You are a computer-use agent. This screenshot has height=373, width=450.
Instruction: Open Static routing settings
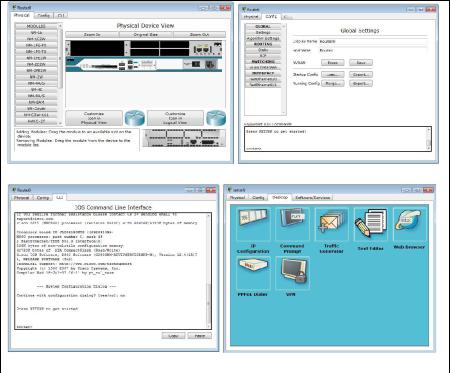(x=263, y=50)
